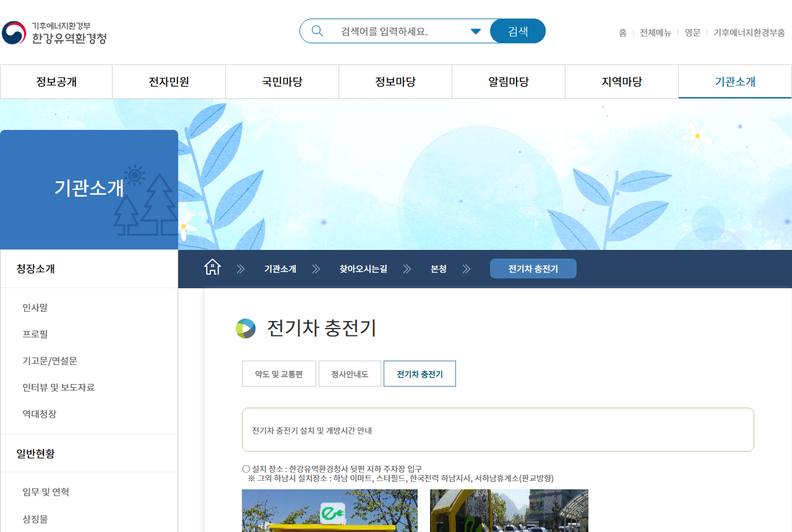The height and width of the screenshot is (532, 792).
Task: Click the magnifier icon in the search box
Action: (x=317, y=31)
